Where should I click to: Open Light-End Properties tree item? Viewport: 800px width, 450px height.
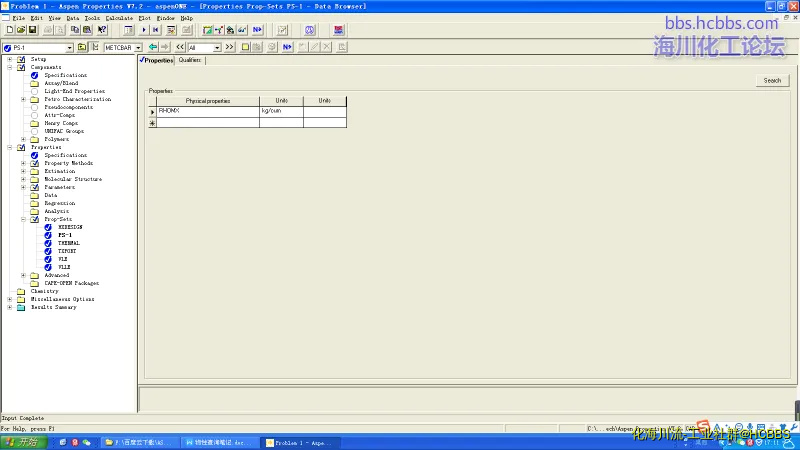(74, 91)
